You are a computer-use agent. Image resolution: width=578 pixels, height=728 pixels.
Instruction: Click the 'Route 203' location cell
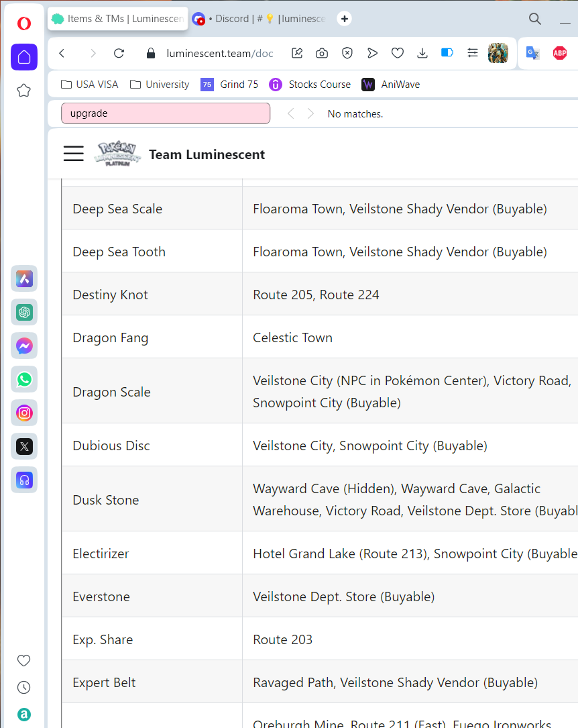point(410,639)
